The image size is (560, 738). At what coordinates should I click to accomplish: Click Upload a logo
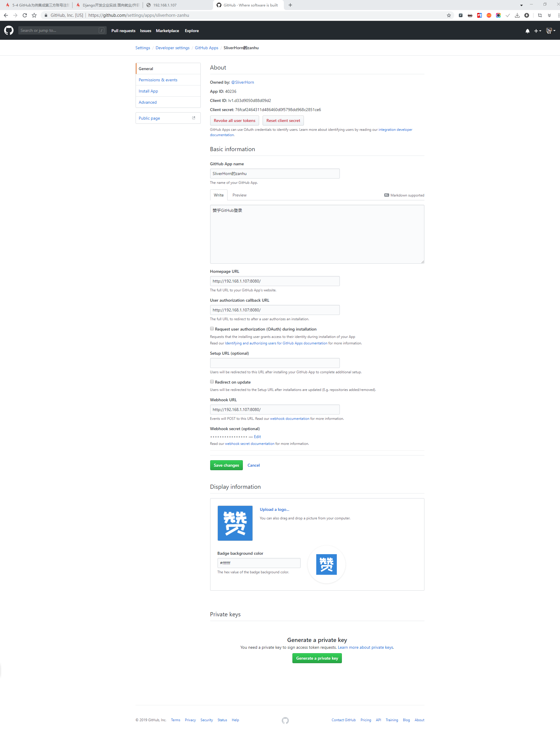click(274, 509)
